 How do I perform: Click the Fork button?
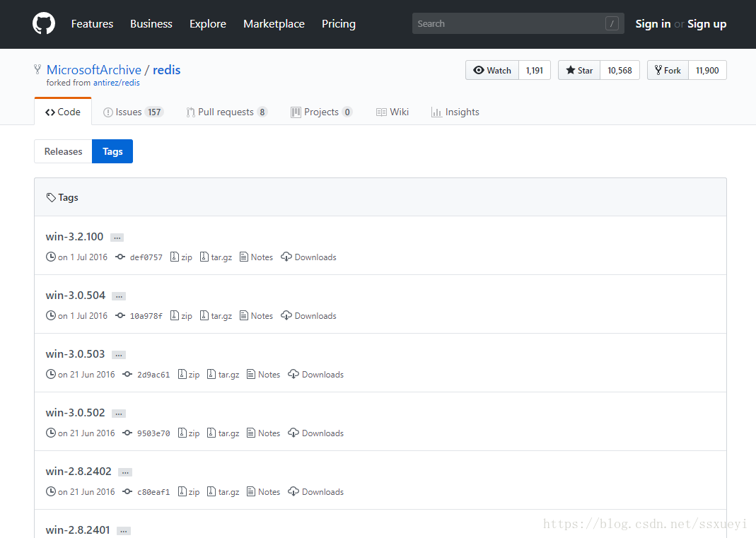[668, 71]
